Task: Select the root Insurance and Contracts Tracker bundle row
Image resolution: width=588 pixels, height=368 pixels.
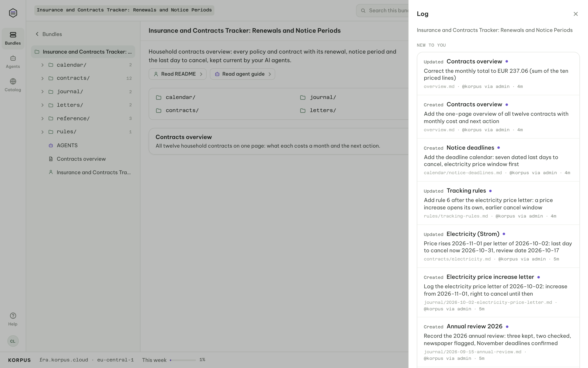Action: point(83,52)
